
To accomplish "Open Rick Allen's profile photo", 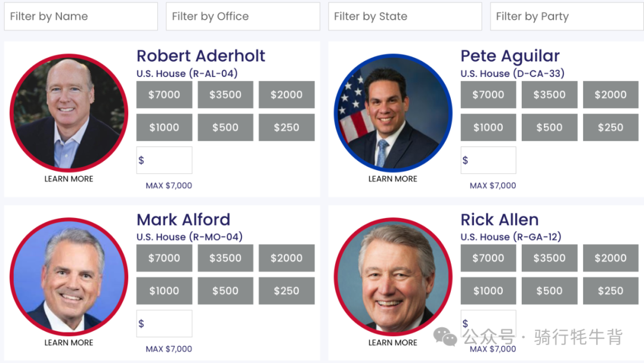I will click(393, 276).
